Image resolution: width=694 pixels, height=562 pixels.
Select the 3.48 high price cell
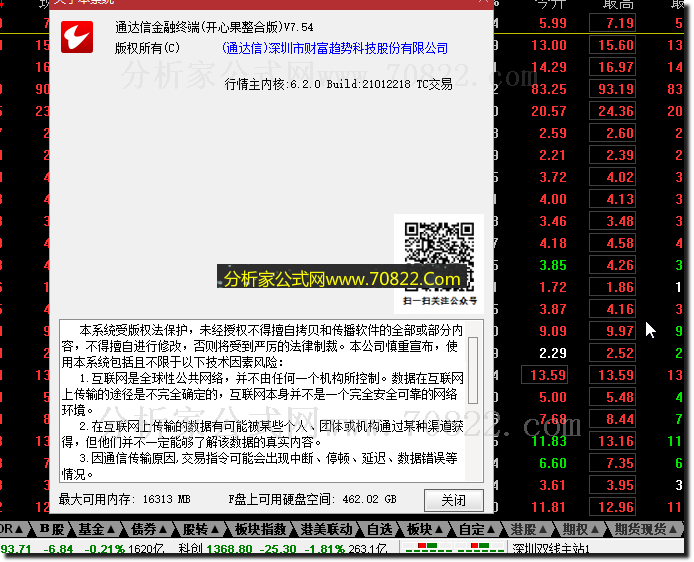pos(613,221)
